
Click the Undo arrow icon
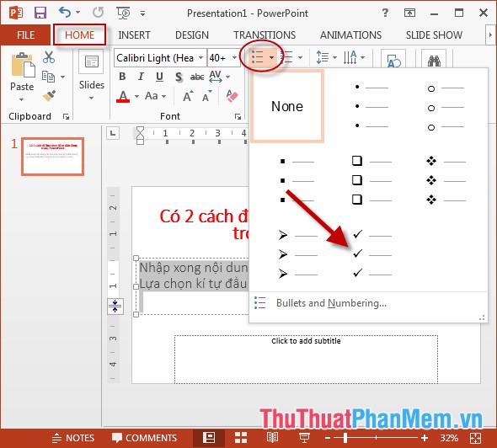coord(66,13)
